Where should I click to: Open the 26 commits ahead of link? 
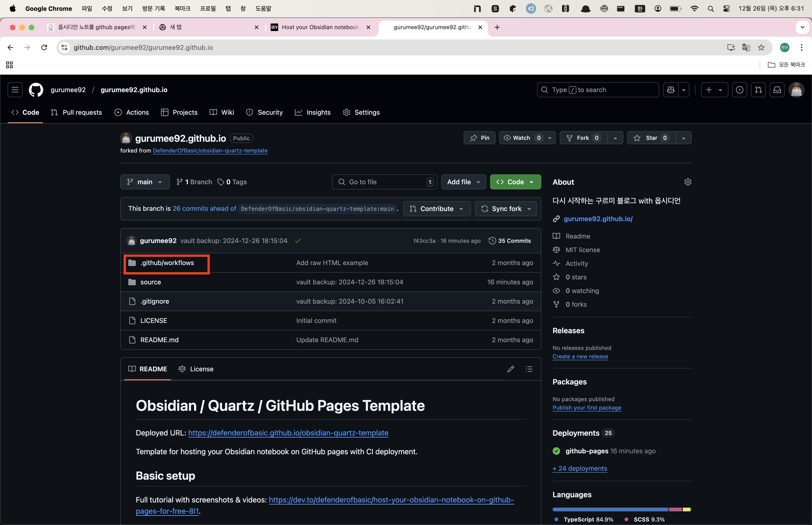(204, 208)
